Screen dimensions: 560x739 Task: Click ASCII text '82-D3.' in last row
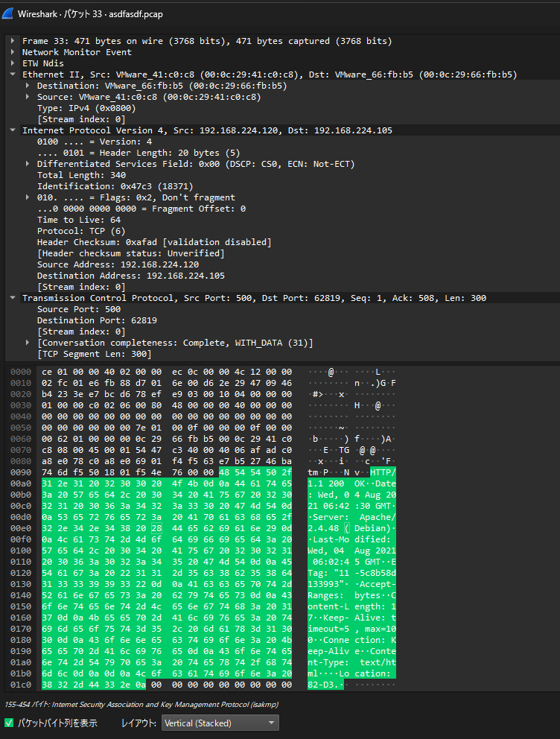pyautogui.click(x=323, y=685)
